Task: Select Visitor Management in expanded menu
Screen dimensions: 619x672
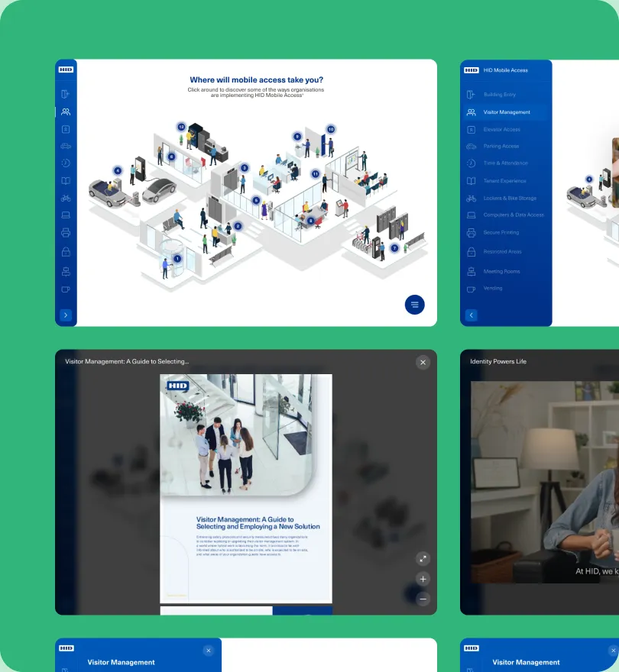Action: [x=506, y=111]
